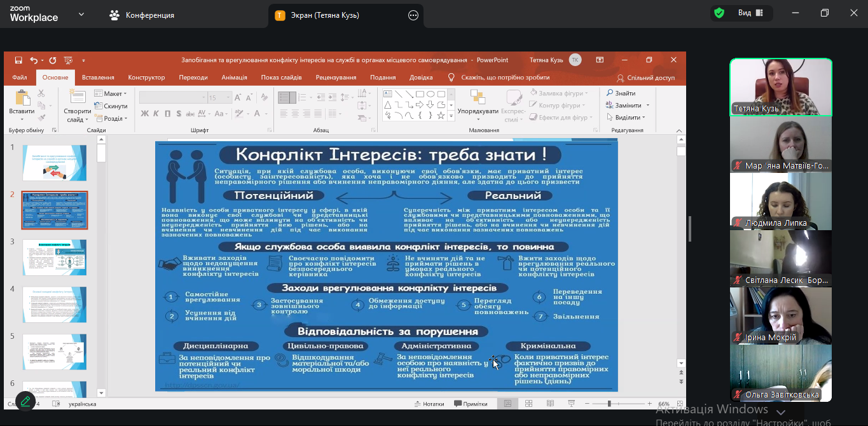Open the Вставлення ribbon tab

click(98, 78)
